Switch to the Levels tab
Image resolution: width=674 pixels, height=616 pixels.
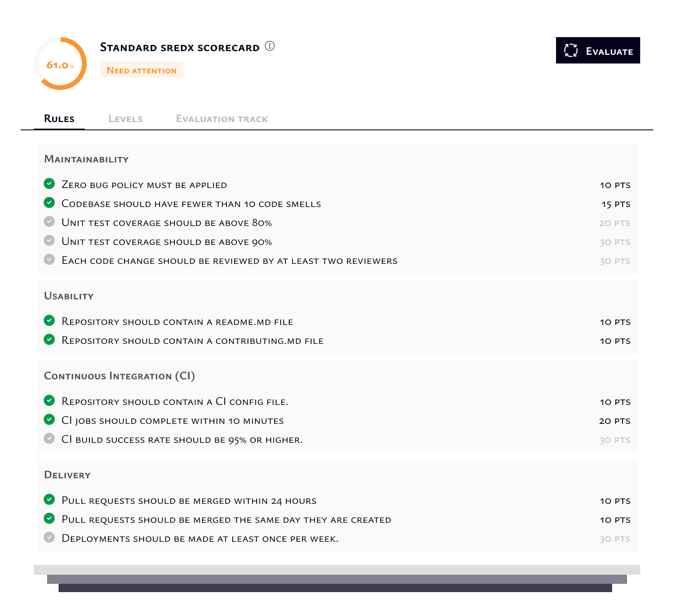[125, 119]
